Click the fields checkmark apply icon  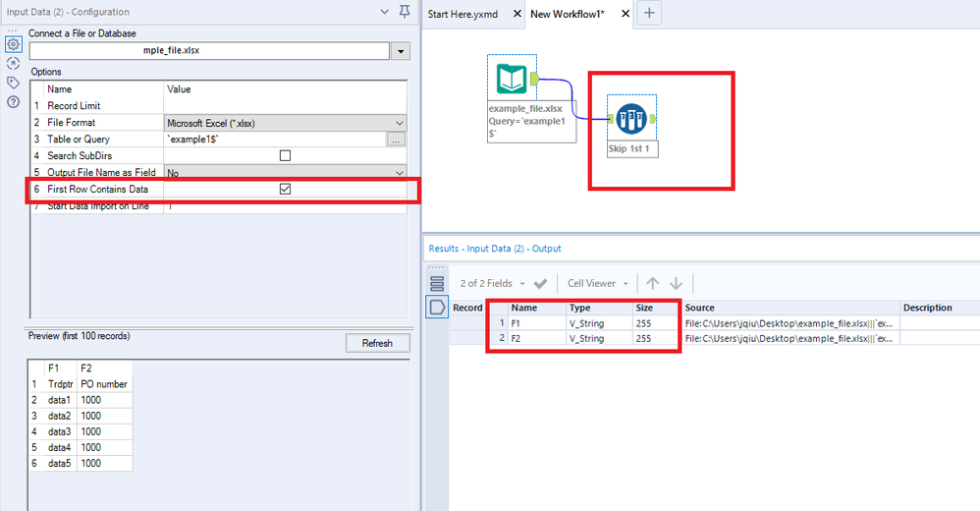(x=541, y=284)
